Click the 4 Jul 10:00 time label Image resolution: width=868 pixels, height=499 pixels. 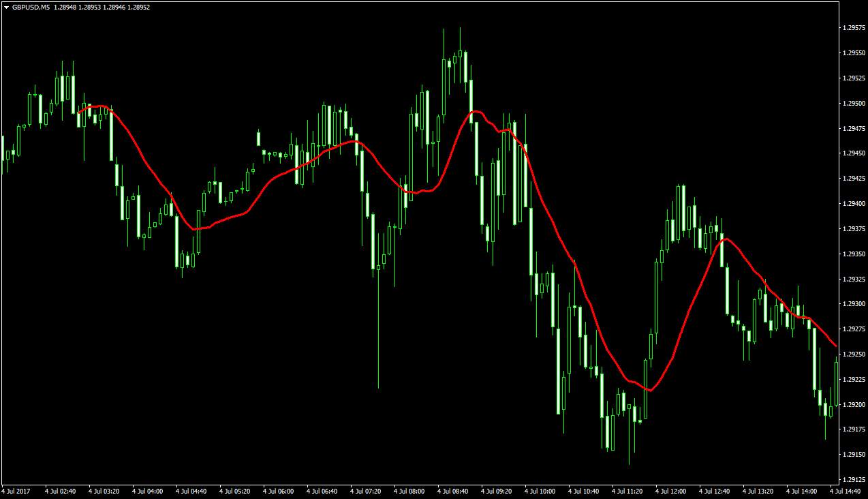click(x=540, y=491)
